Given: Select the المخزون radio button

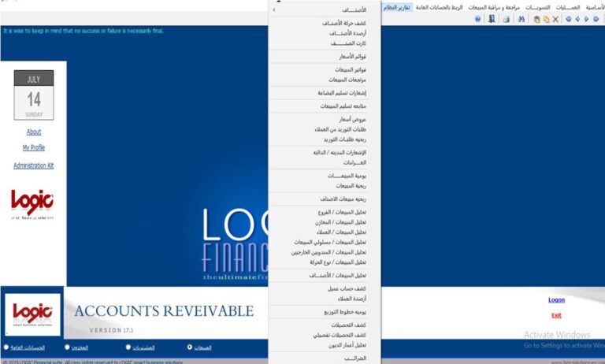Looking at the screenshot, I should click(x=67, y=347).
